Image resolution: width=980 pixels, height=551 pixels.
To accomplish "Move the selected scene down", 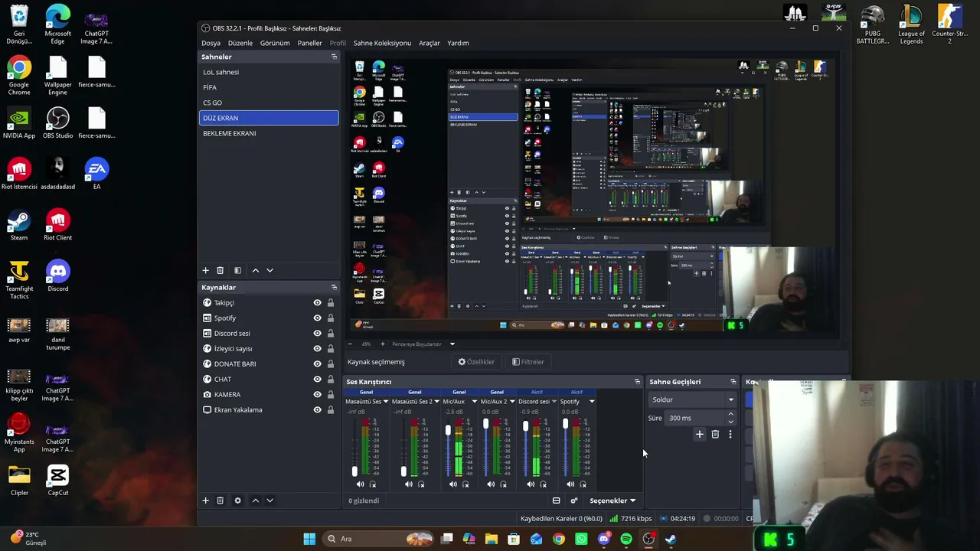I will (269, 270).
